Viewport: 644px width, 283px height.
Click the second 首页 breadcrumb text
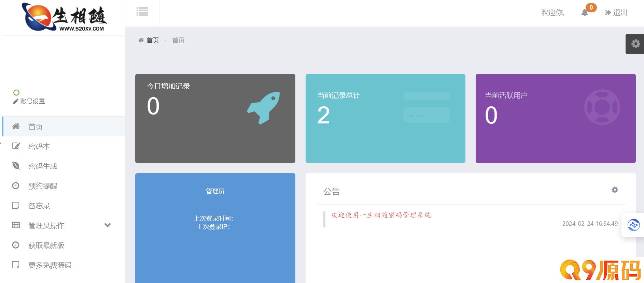click(x=178, y=40)
